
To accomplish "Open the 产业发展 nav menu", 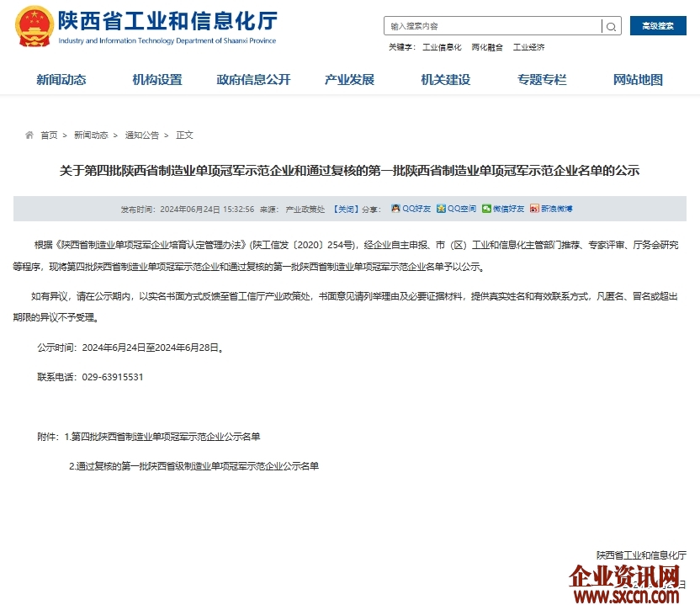I will pyautogui.click(x=349, y=80).
